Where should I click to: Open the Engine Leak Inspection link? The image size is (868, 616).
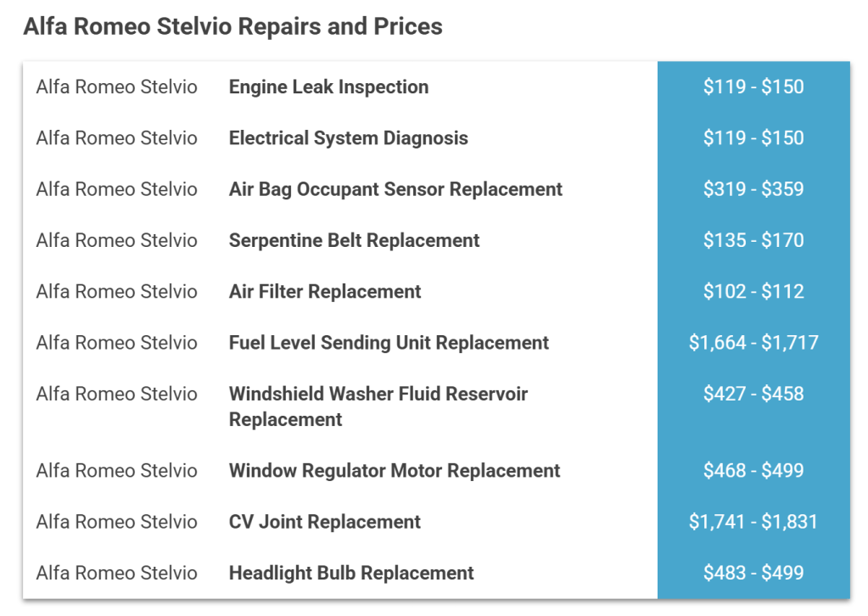328,87
